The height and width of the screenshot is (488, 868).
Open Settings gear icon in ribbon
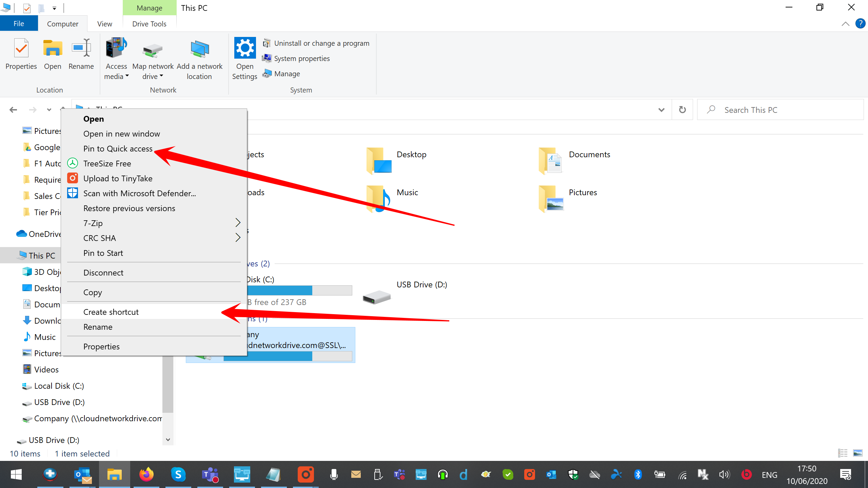(245, 48)
